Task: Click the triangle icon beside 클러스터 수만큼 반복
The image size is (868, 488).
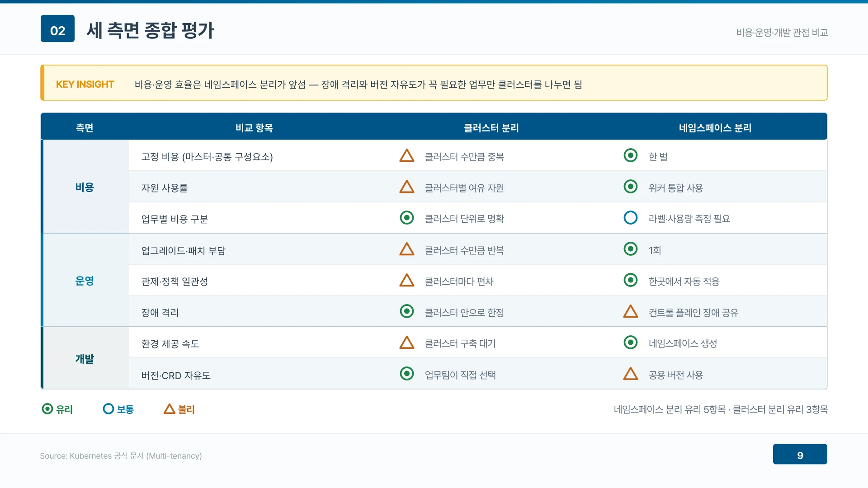Action: tap(407, 249)
